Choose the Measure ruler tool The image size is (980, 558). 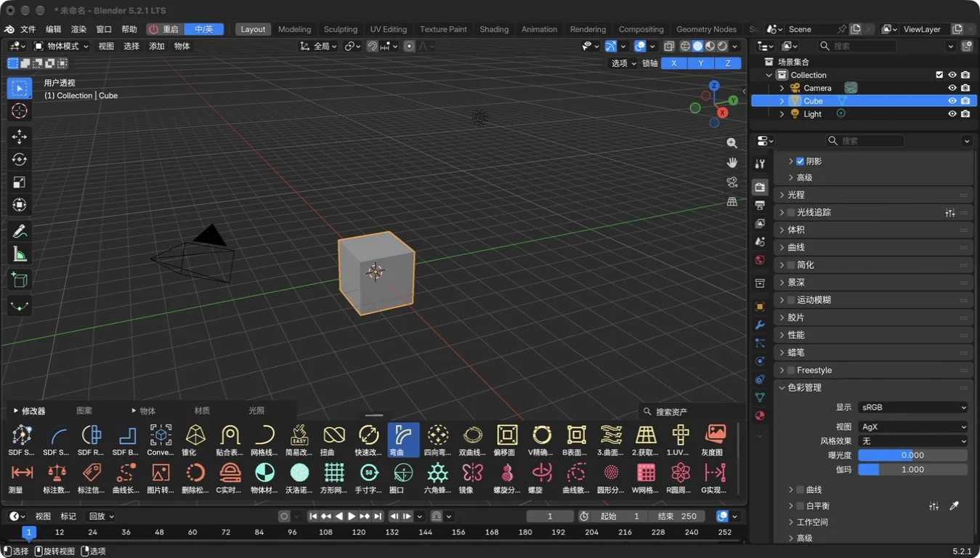click(20, 254)
